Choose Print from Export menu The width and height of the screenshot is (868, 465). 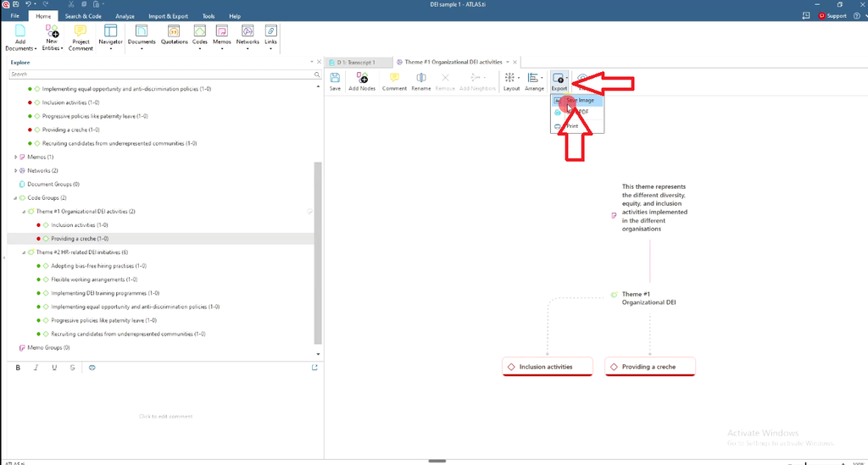click(576, 126)
